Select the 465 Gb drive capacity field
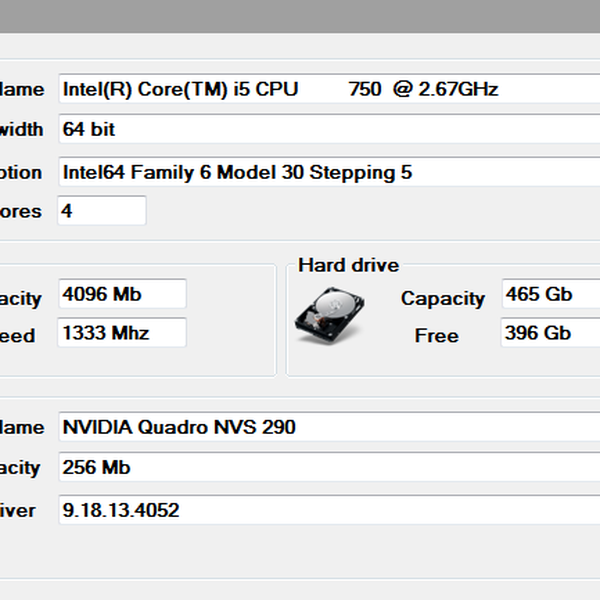This screenshot has height=600, width=600. click(550, 294)
